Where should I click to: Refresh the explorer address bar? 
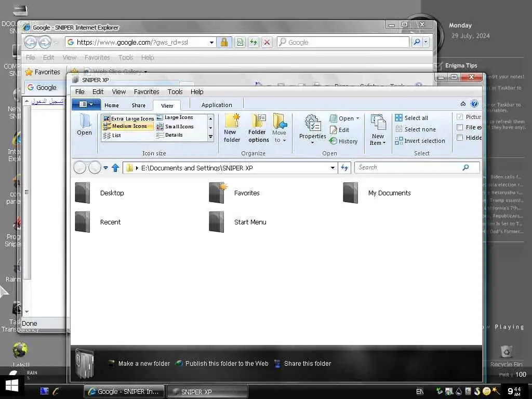pos(344,168)
